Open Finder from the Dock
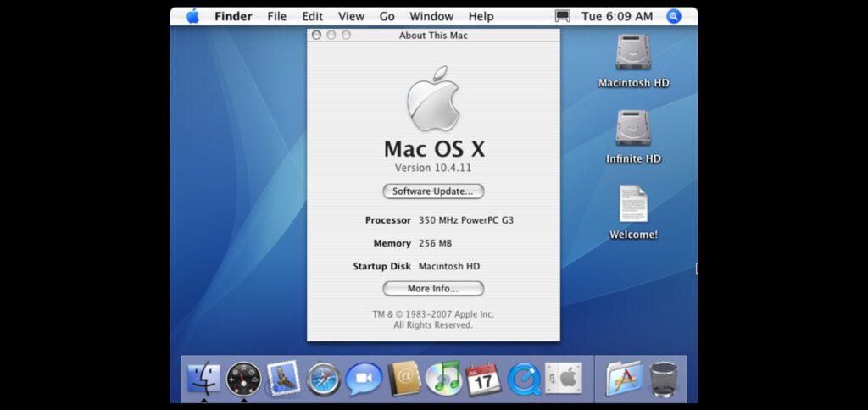Viewport: 868px width, 410px height. 203,378
